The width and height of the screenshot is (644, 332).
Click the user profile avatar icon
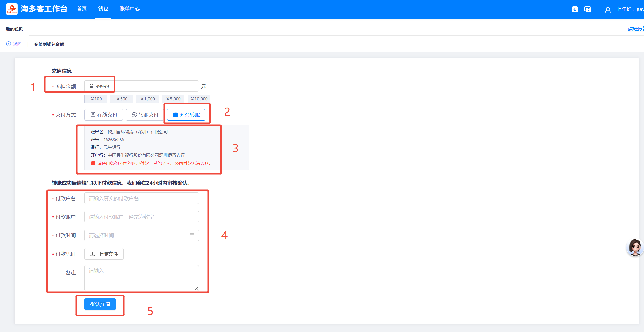click(608, 10)
